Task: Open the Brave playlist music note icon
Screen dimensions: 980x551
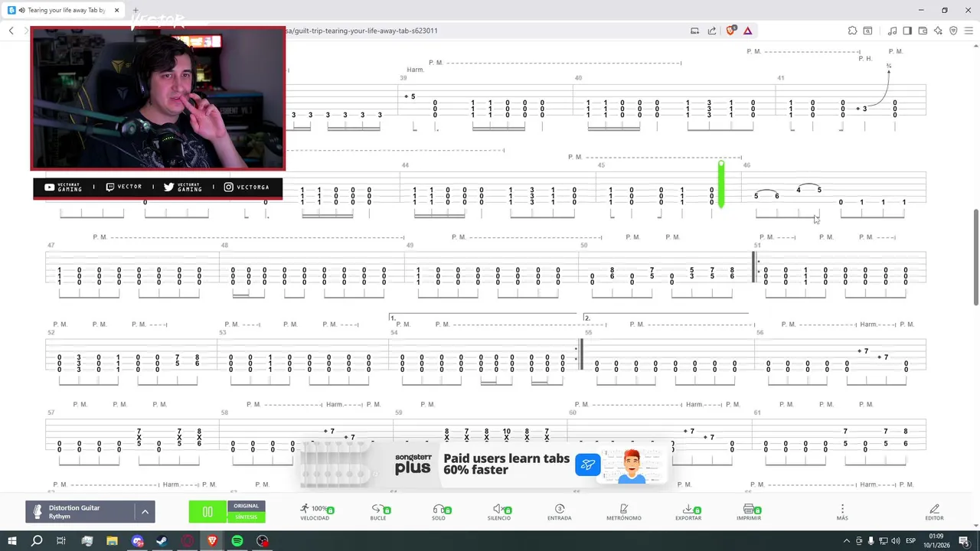Action: 892,31
